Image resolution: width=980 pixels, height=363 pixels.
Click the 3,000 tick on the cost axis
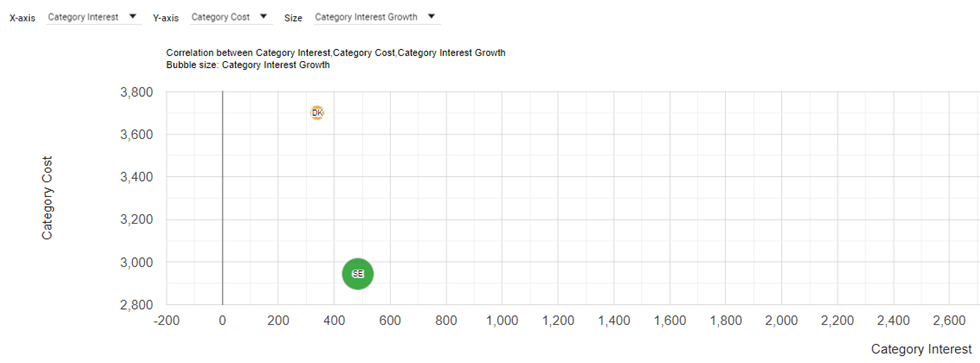point(136,262)
